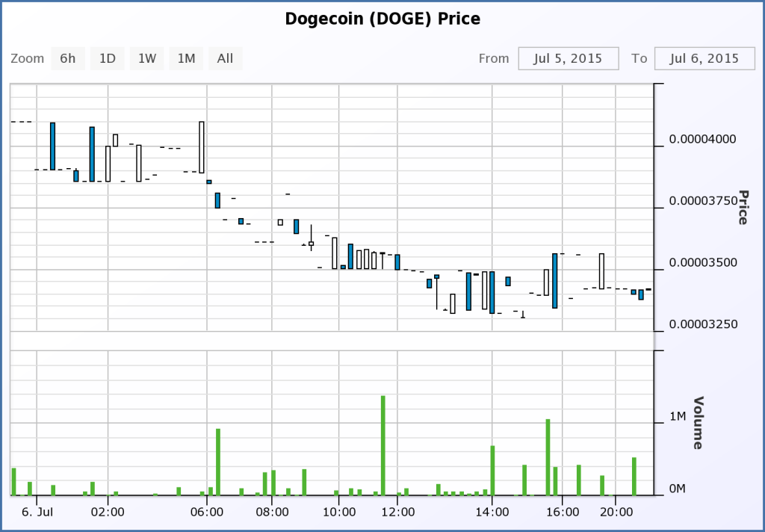Click the volume bar at 14:00
The image size is (765, 532).
click(493, 471)
